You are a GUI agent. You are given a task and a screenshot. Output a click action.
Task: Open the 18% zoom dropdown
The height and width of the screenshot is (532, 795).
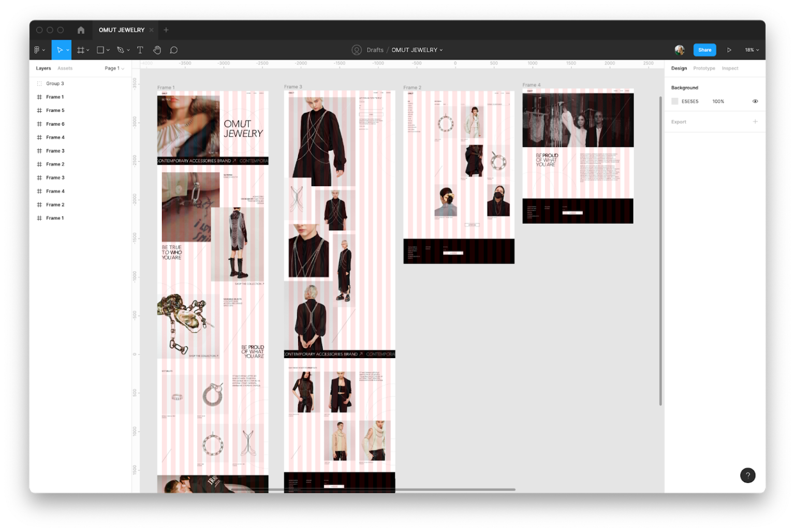[x=752, y=50]
